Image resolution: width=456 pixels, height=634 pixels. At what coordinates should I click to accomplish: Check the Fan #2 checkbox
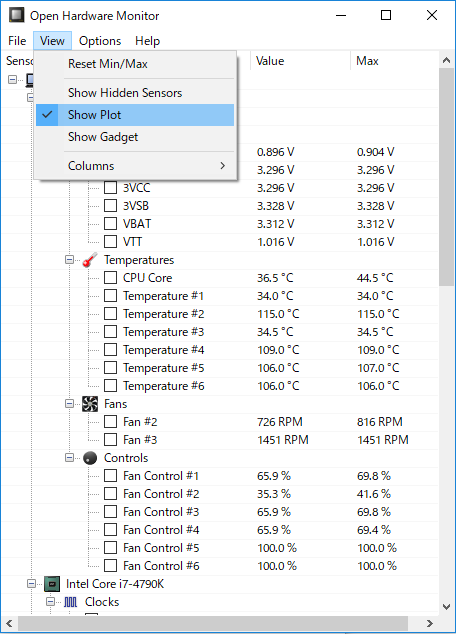click(110, 422)
